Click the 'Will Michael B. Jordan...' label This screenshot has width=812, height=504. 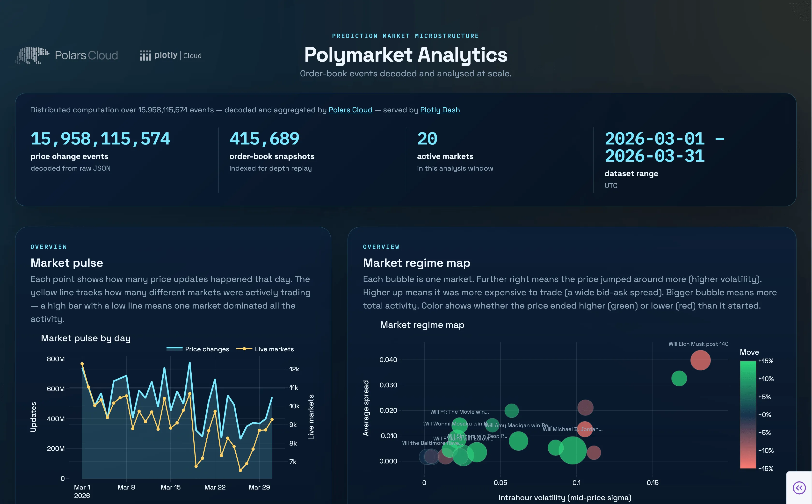point(572,429)
